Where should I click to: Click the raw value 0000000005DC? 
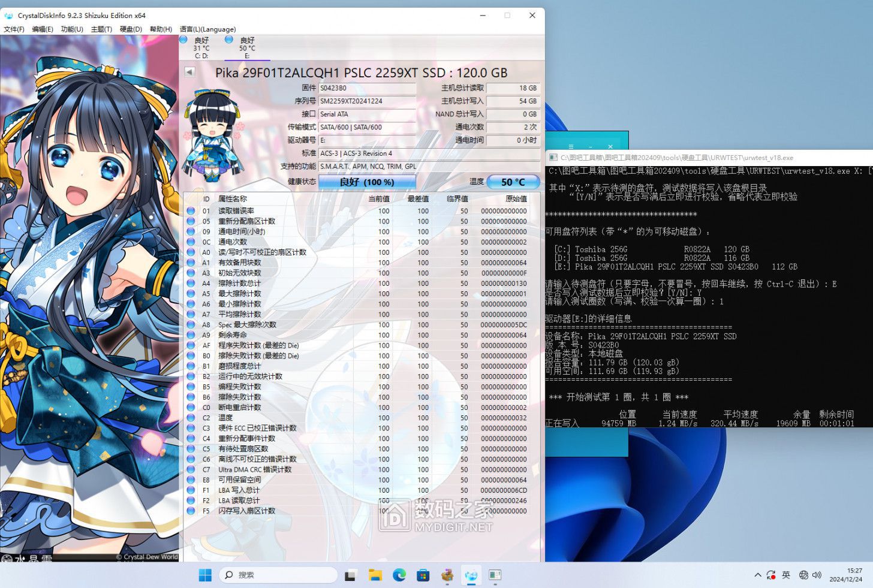[504, 325]
